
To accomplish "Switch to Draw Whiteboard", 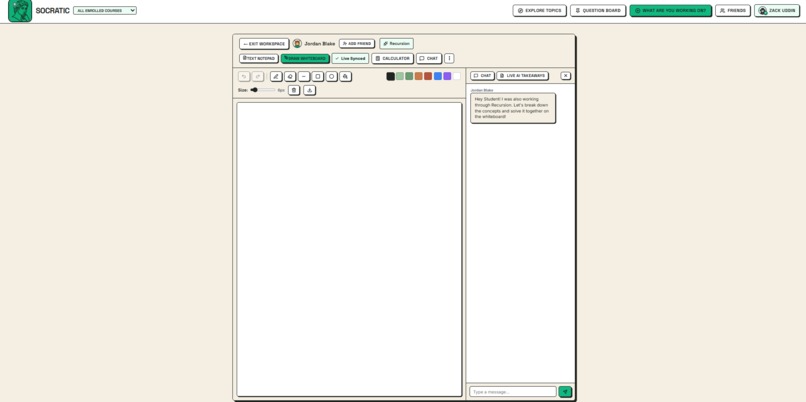I will pos(305,59).
